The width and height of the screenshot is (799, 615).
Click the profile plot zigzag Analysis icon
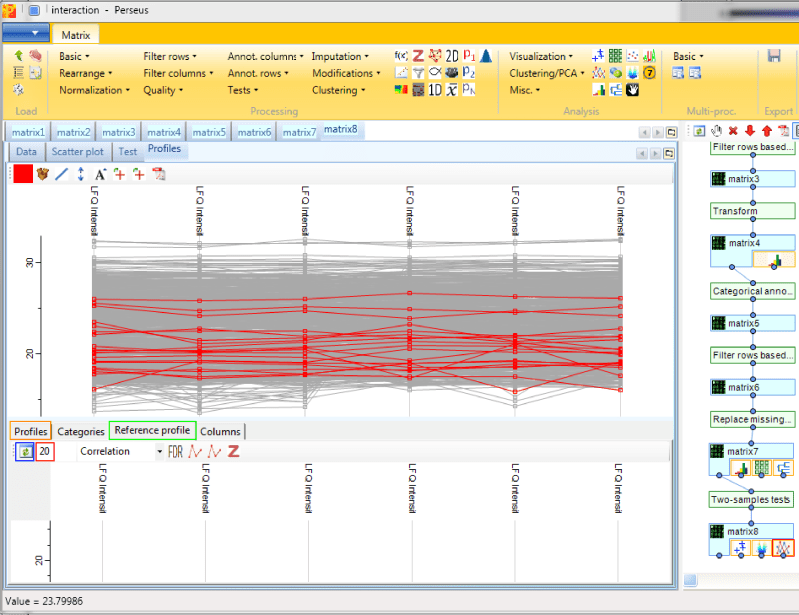(598, 73)
